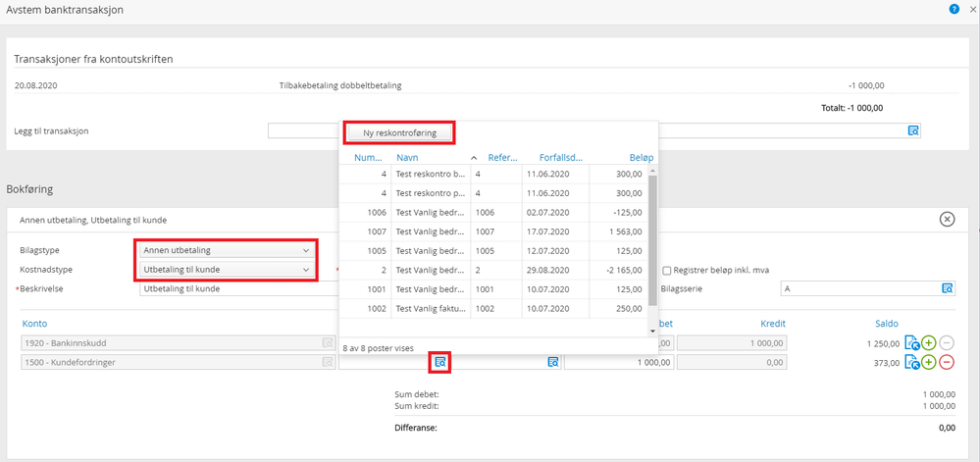This screenshot has height=462, width=980.
Task: Click the document search icon on the 1500 row
Action: point(910,362)
